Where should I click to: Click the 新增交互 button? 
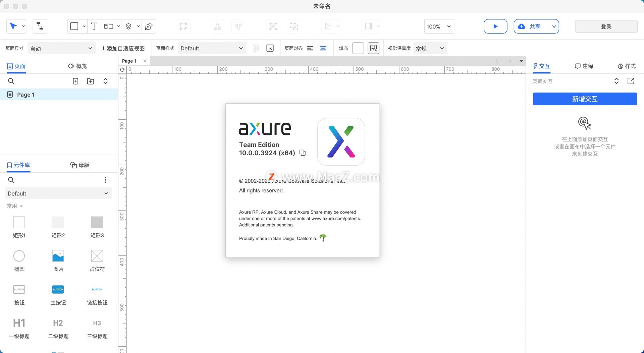click(x=585, y=99)
